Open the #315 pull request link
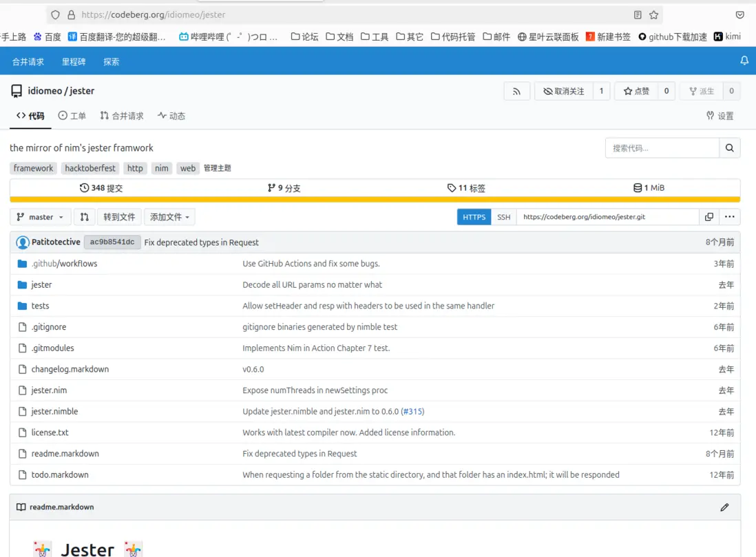The height and width of the screenshot is (557, 756). point(413,412)
